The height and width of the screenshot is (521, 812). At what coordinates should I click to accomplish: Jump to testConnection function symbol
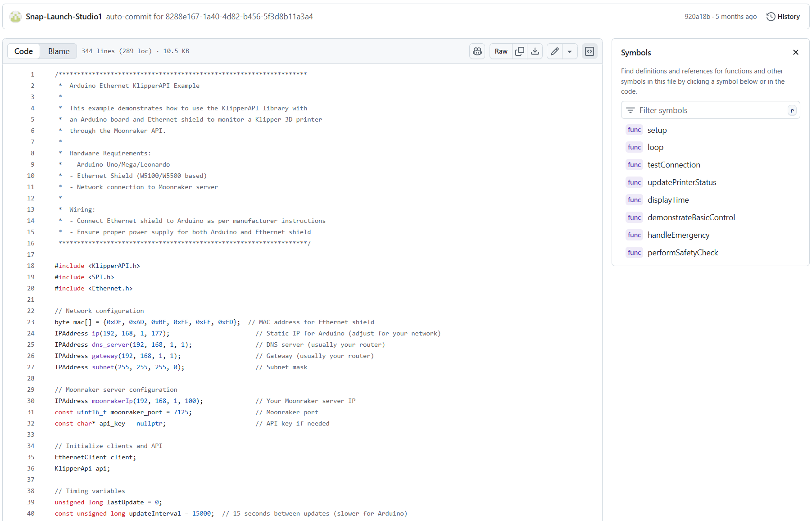coord(673,165)
